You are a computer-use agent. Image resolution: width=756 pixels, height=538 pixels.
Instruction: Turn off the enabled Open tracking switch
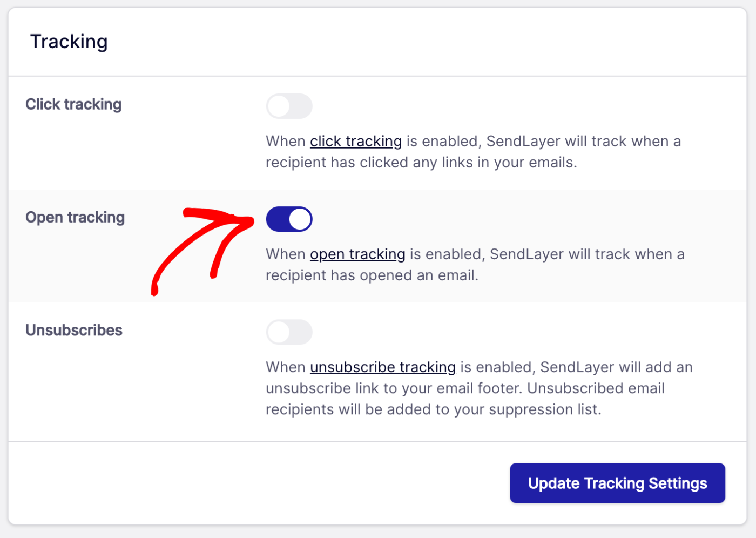[289, 219]
